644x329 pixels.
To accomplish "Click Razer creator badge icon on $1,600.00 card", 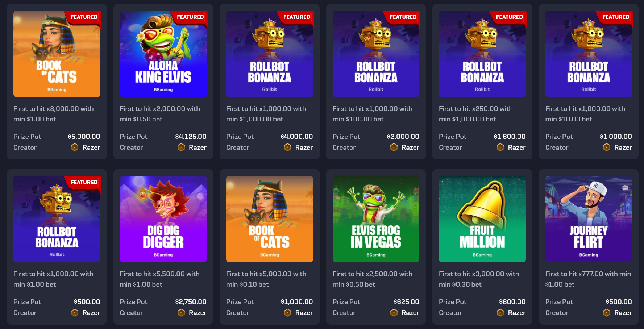I will click(500, 147).
